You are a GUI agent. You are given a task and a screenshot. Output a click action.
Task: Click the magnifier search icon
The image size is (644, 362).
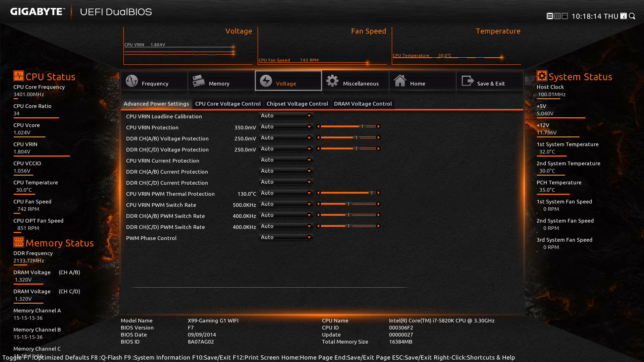point(632,16)
